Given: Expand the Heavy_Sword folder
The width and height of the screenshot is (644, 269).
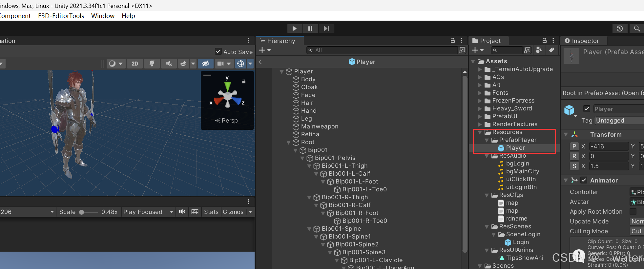Looking at the screenshot, I should tap(480, 108).
